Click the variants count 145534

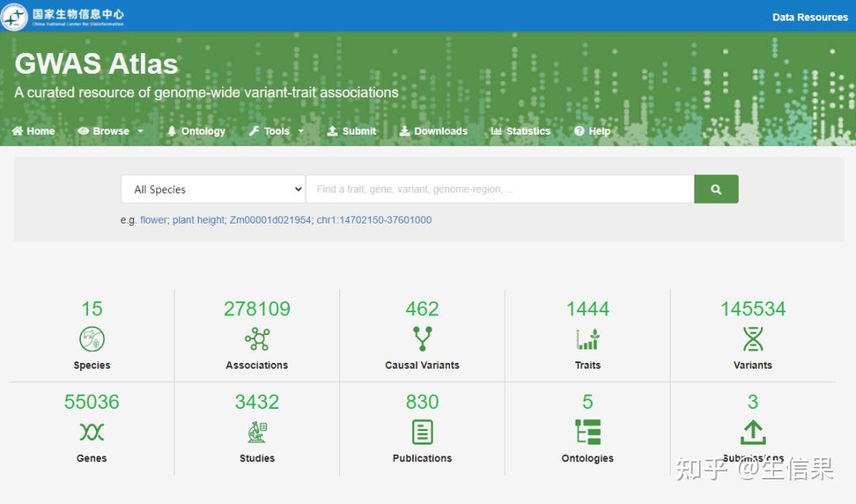point(753,309)
